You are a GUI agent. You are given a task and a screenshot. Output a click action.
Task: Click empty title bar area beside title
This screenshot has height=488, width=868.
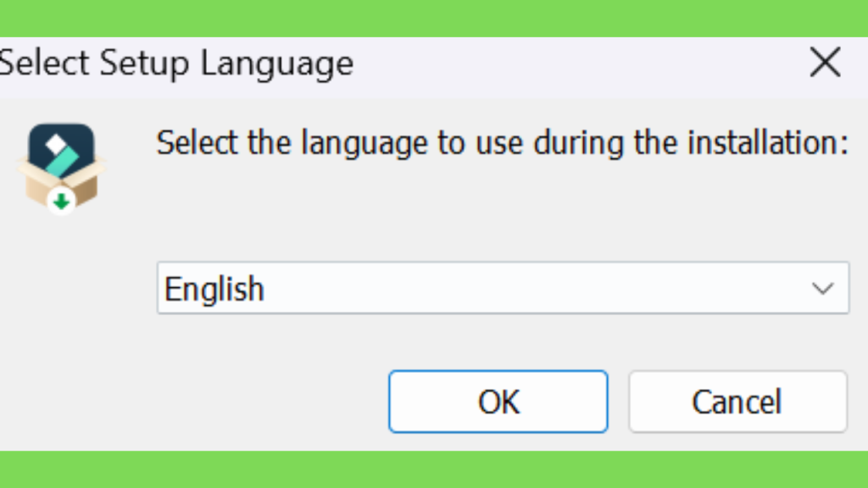(x=576, y=64)
